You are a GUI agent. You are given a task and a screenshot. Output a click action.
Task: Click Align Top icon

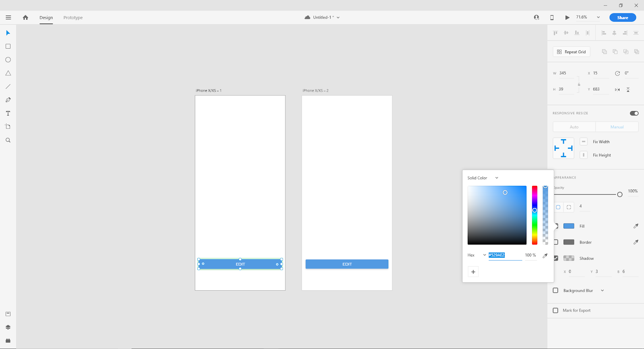point(555,33)
